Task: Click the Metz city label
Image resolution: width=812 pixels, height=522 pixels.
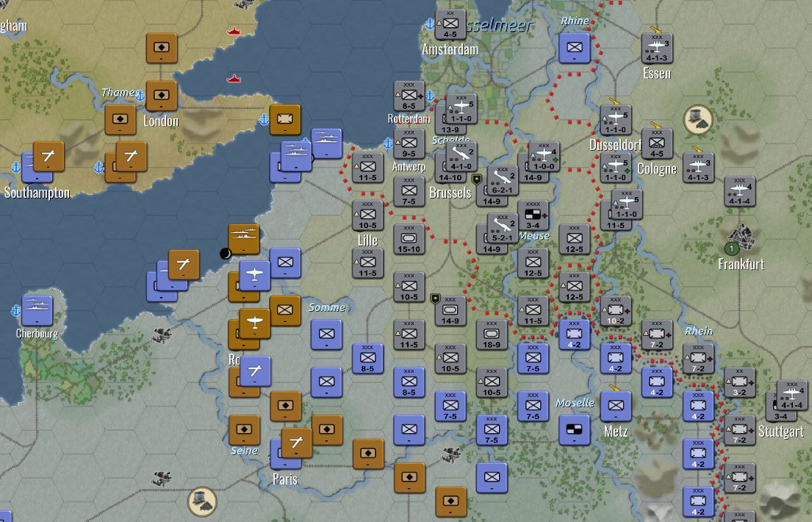Action: tap(616, 432)
